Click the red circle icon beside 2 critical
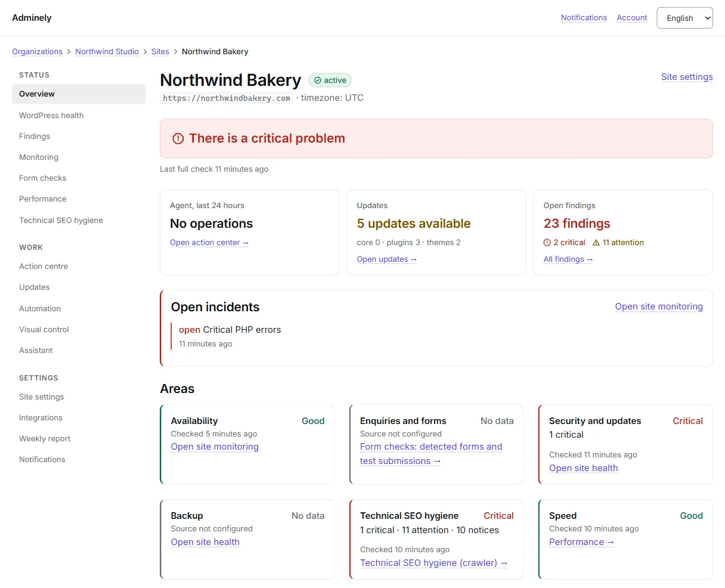Image resolution: width=725 pixels, height=588 pixels. click(x=547, y=243)
